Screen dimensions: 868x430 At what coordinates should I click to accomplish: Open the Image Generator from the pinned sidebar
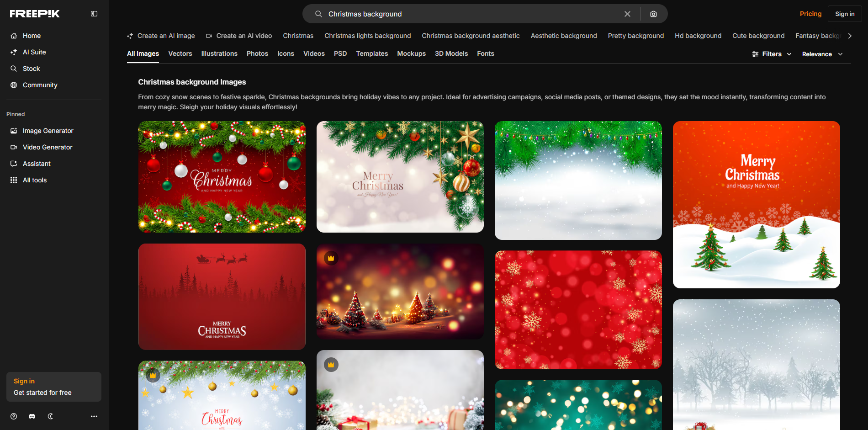coord(48,131)
